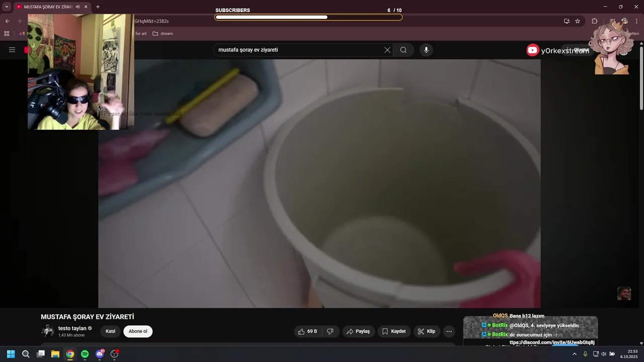
Task: Click the video title MUSTAFA ŞORAY EV ZİYARETİ
Action: tap(88, 317)
